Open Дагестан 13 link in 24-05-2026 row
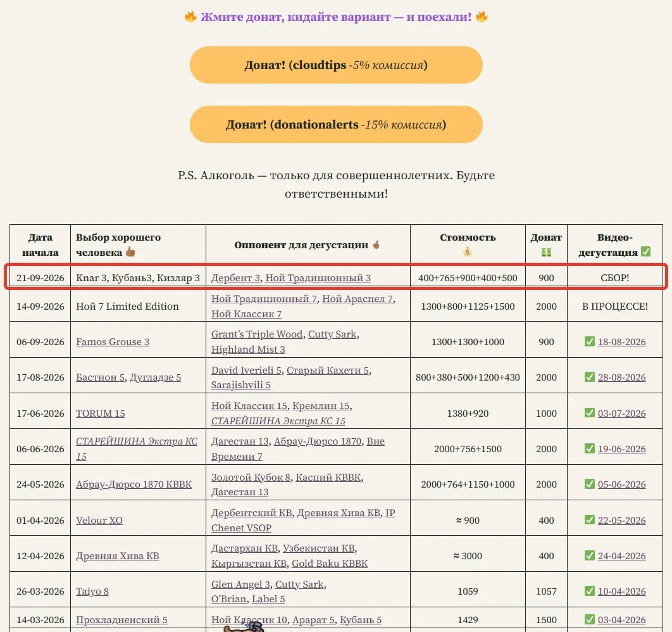Viewport: 672px width, 632px height. 240,492
